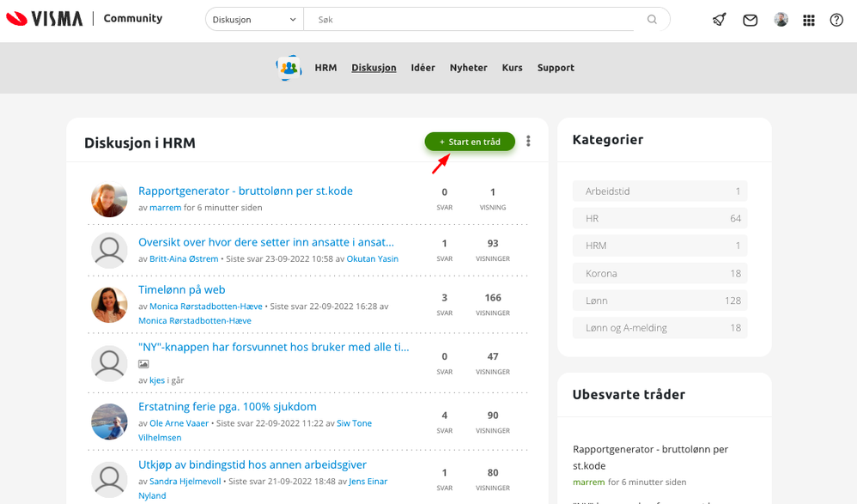Open the Timelønn på web thread

point(181,289)
